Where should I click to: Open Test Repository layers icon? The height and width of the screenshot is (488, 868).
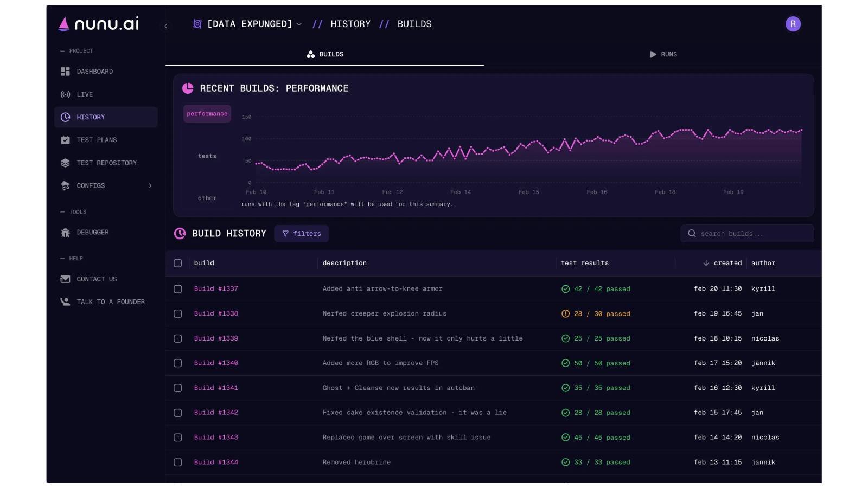click(x=65, y=163)
